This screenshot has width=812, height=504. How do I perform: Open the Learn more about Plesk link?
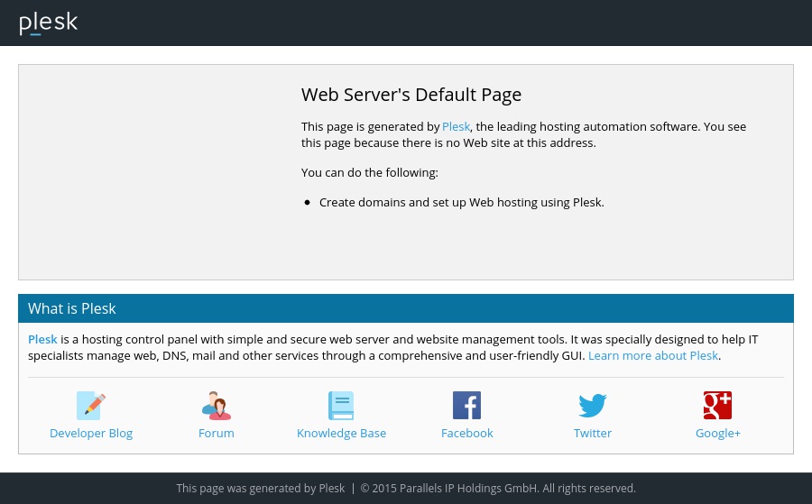(652, 356)
